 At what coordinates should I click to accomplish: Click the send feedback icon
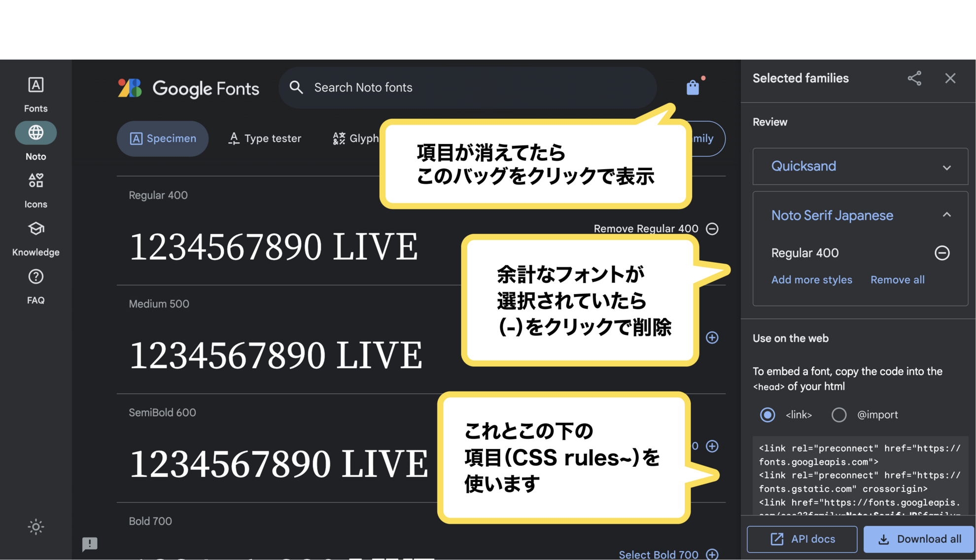(90, 544)
